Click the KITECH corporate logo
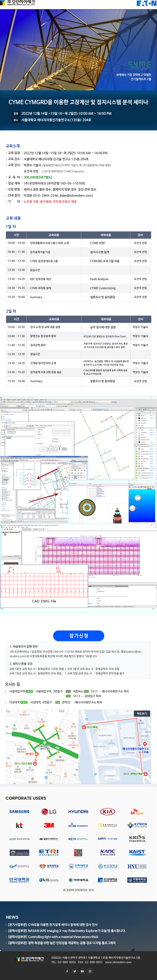This screenshot has height=980, width=157. pyautogui.click(x=138, y=825)
